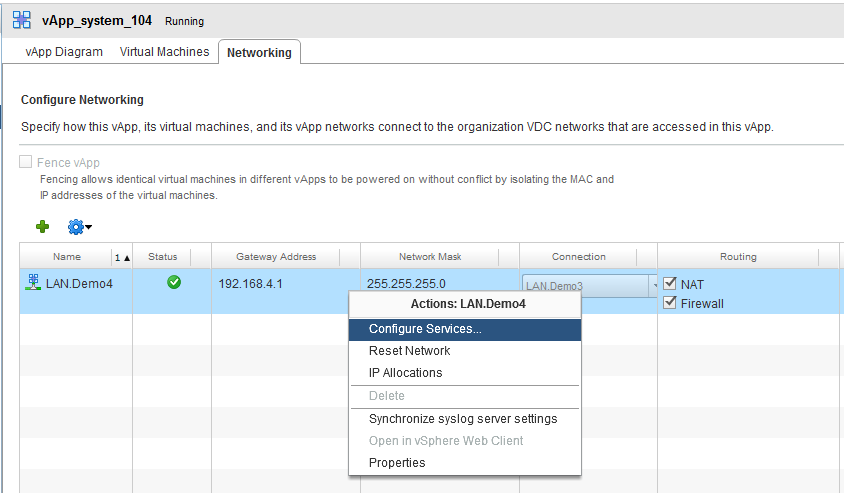The width and height of the screenshot is (844, 493).
Task: Sort by the Gateway Address column header
Action: (276, 257)
